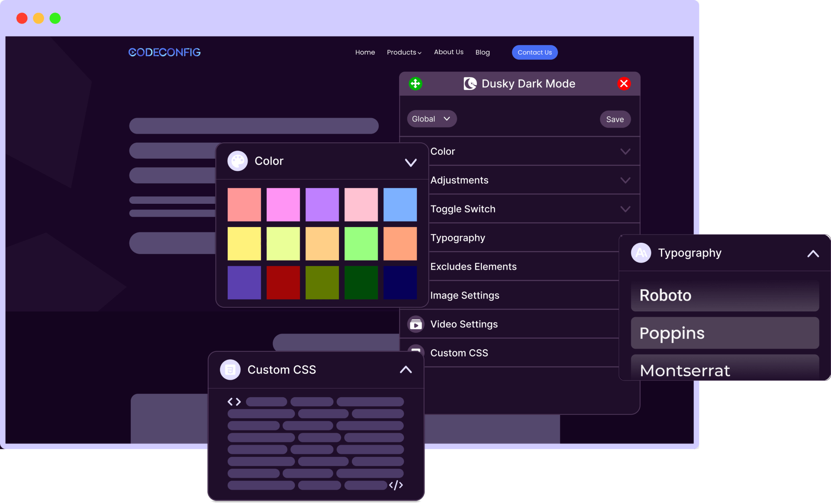Screen dimensions: 831x504
Task: Go to the Home nav item
Action: click(x=365, y=52)
